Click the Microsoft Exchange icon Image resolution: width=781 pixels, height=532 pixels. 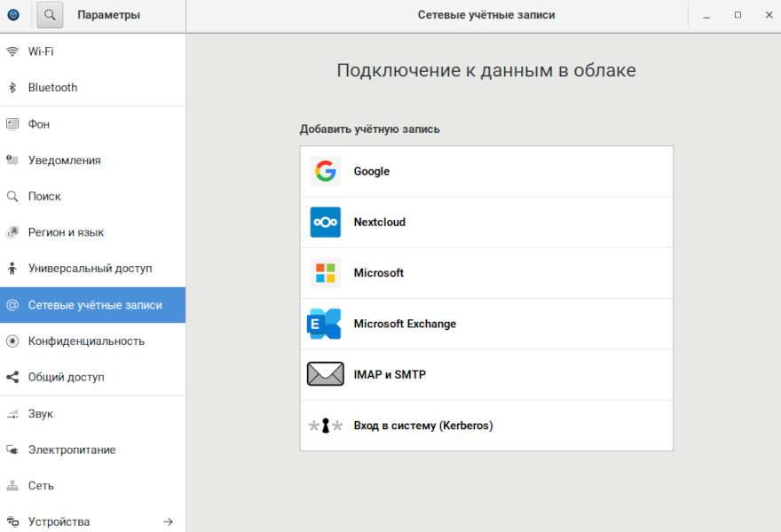325,325
